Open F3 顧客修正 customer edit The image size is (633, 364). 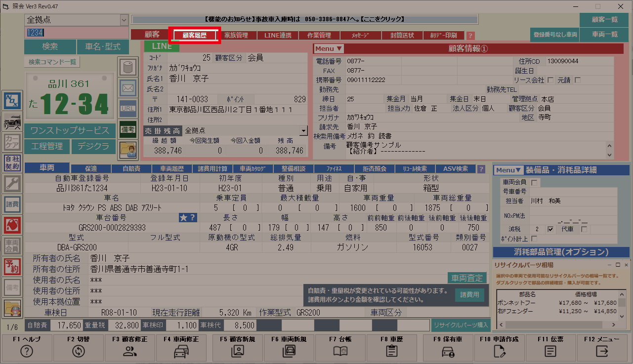130,348
